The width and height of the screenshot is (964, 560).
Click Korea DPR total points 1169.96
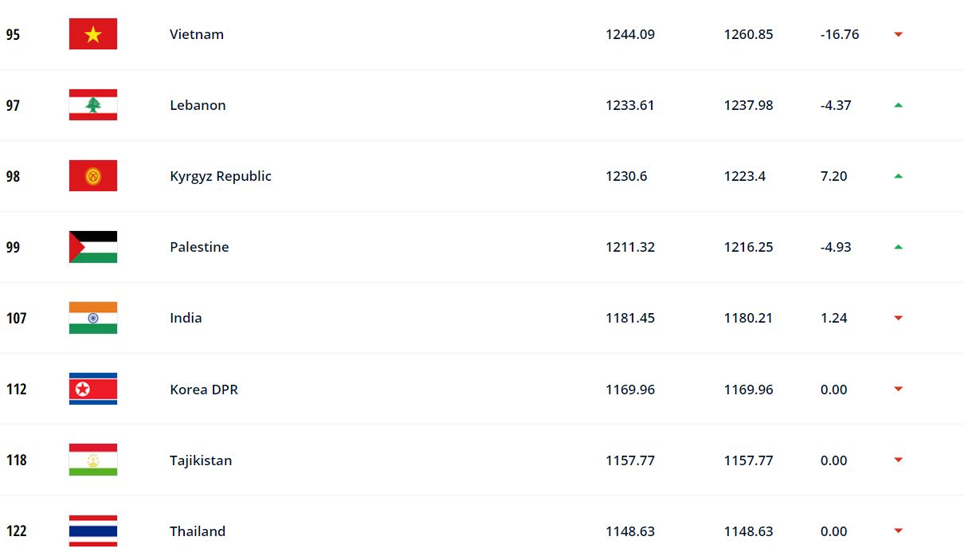coord(630,390)
